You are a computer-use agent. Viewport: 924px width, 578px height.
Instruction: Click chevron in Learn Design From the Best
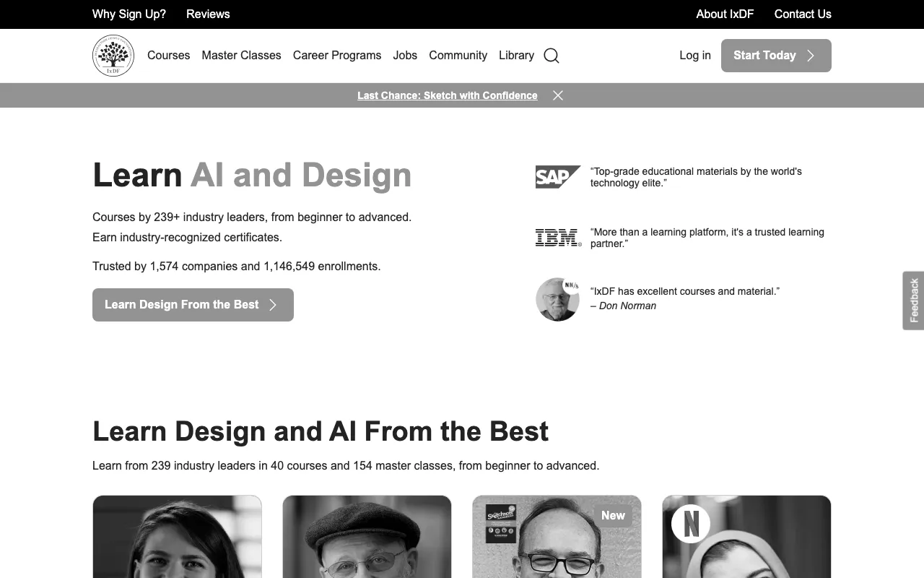tap(273, 305)
